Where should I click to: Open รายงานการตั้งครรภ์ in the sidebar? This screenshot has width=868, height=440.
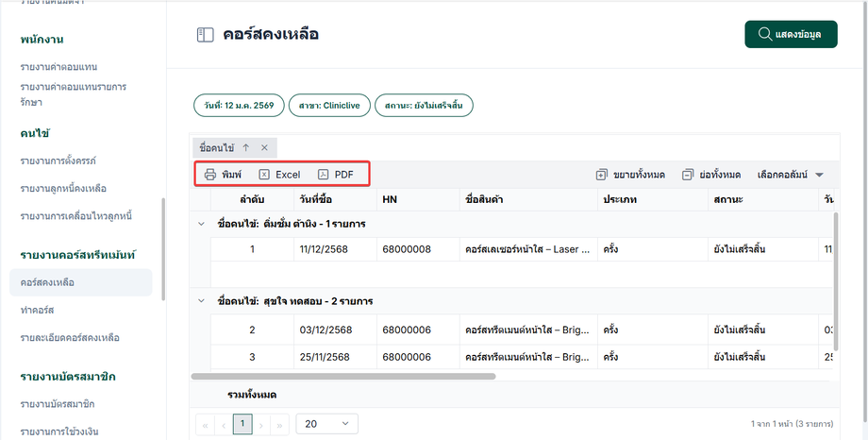58,161
